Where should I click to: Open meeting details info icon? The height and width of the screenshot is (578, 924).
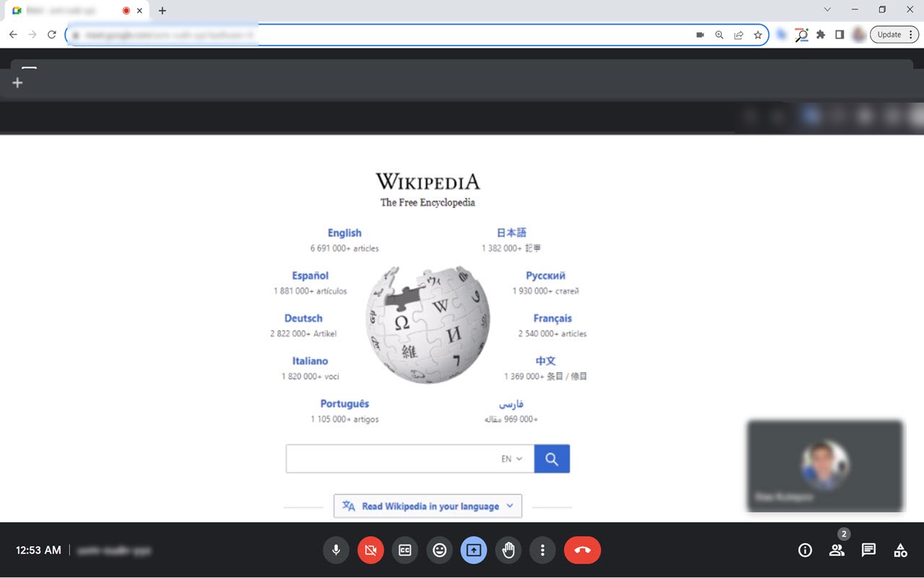(805, 550)
